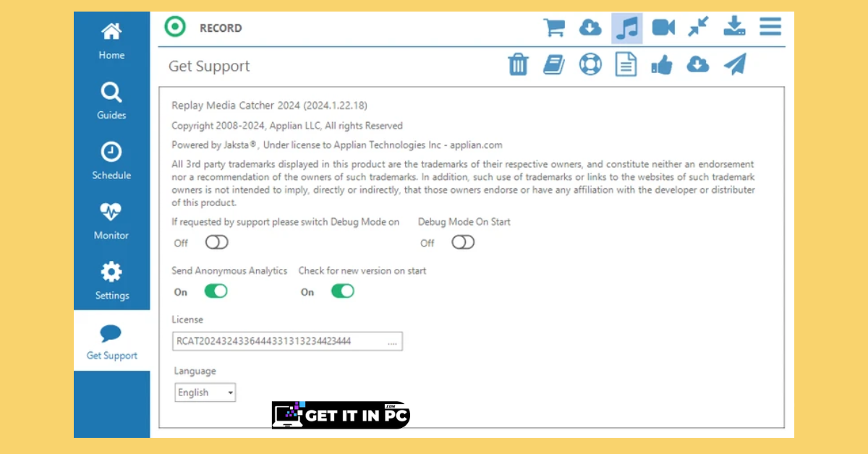Click the Get Support cloud download icon
Viewport: 868px width, 454px height.
click(697, 65)
